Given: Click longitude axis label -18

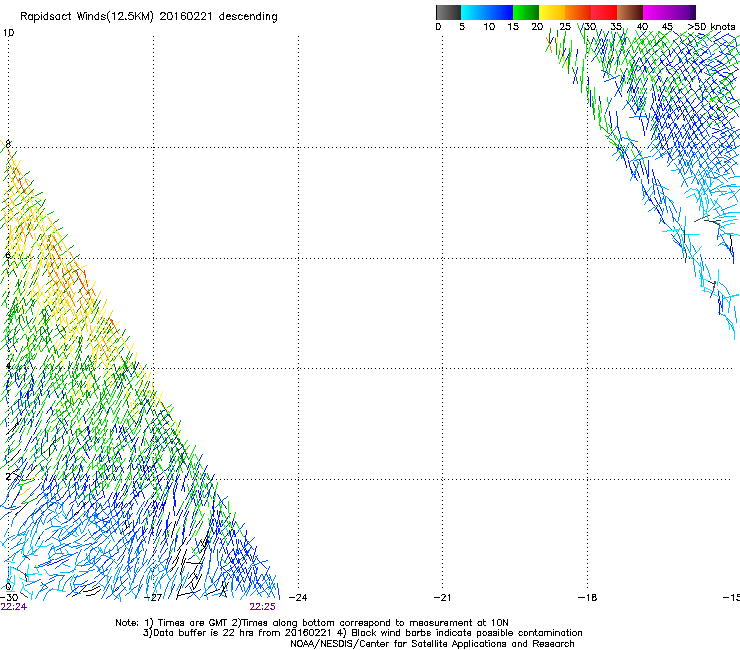Looking at the screenshot, I should click(587, 597).
